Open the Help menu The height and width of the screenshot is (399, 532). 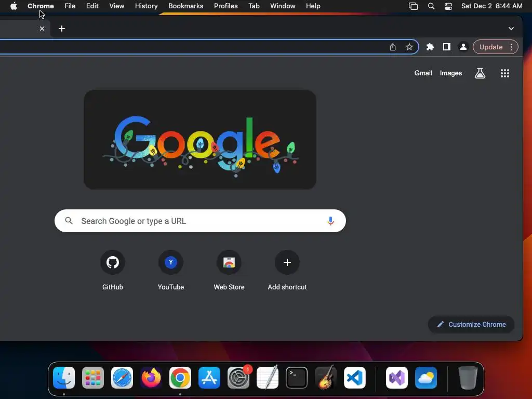[313, 6]
